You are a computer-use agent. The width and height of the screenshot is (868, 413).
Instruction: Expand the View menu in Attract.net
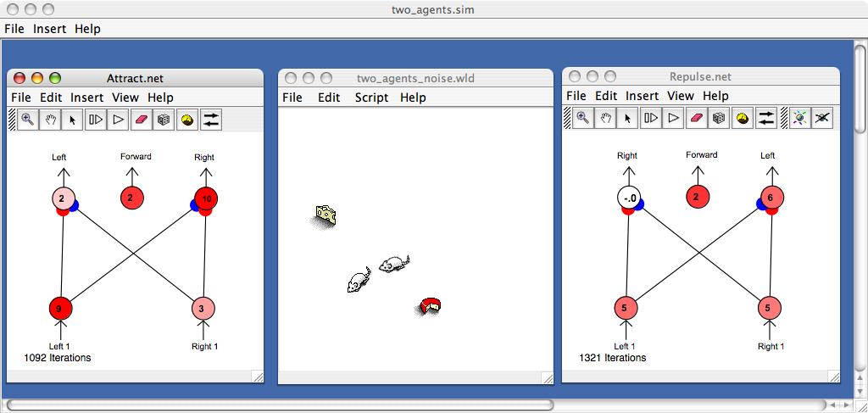tap(125, 98)
